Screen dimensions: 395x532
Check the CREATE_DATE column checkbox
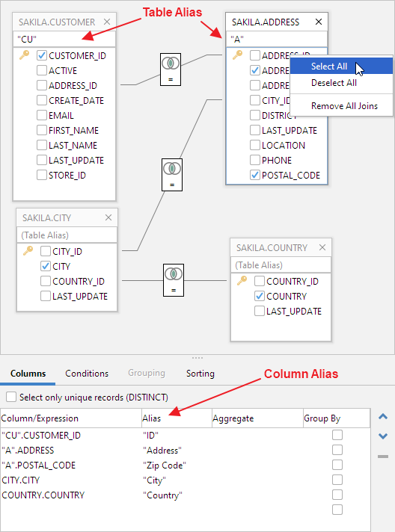pyautogui.click(x=42, y=100)
